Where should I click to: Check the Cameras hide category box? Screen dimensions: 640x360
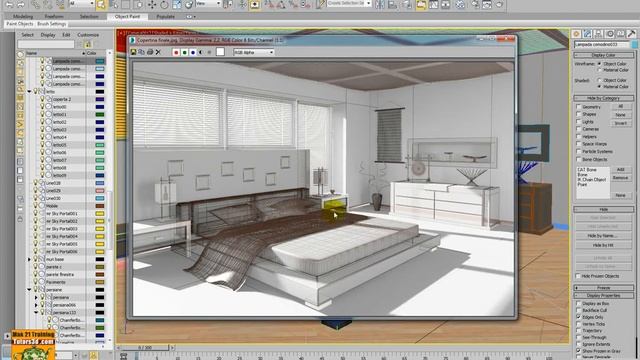(x=578, y=129)
